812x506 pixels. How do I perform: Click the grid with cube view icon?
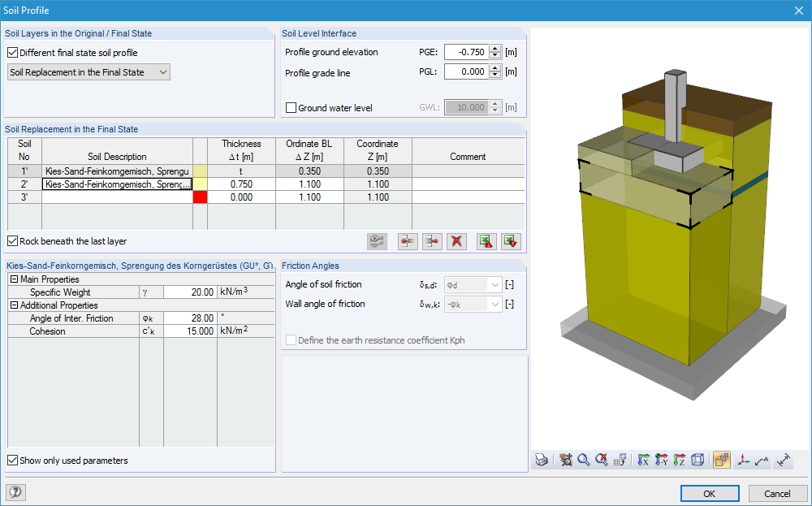[x=620, y=460]
